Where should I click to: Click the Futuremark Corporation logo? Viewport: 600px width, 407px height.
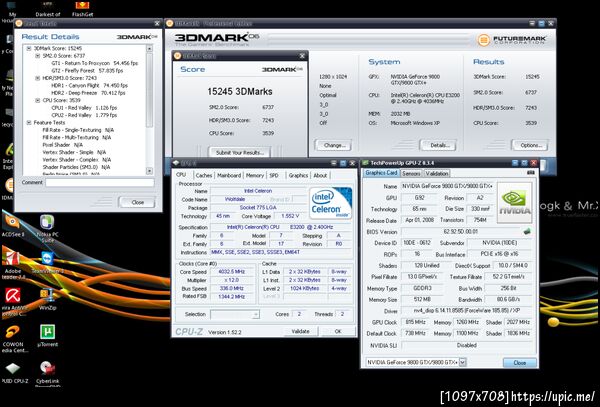(x=512, y=39)
